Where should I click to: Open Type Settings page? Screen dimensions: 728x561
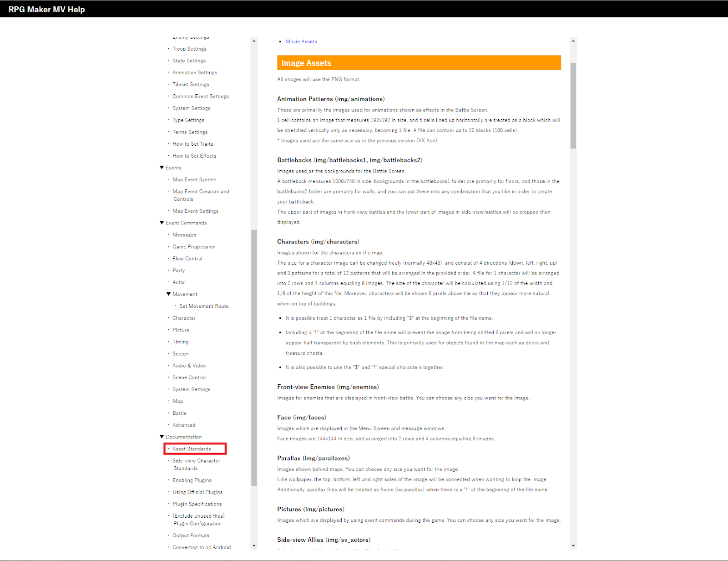(x=188, y=120)
